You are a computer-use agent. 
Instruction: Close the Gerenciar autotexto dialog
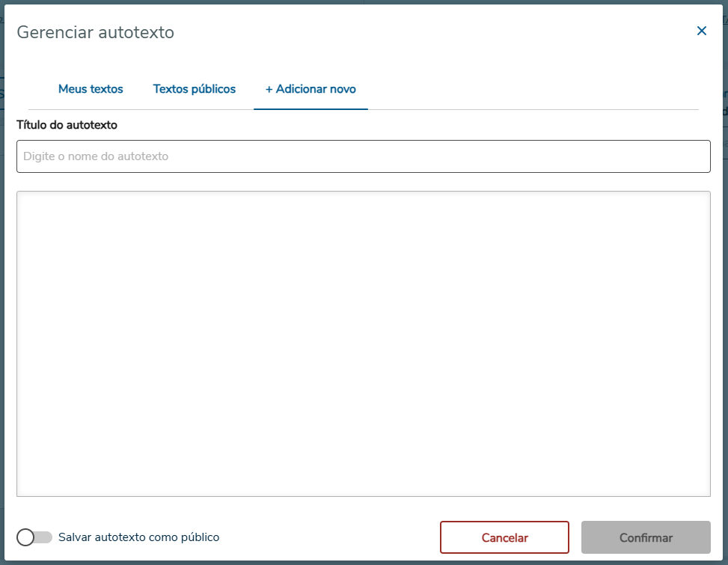coord(701,31)
